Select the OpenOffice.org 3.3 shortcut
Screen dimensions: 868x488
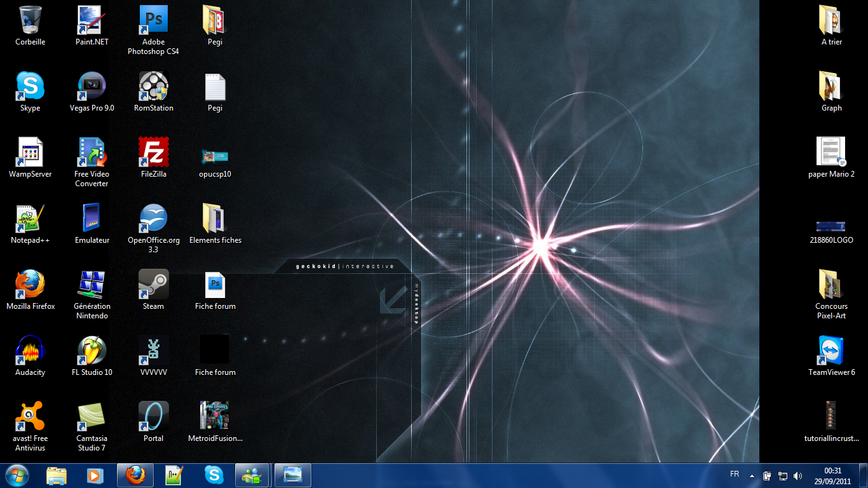point(153,219)
